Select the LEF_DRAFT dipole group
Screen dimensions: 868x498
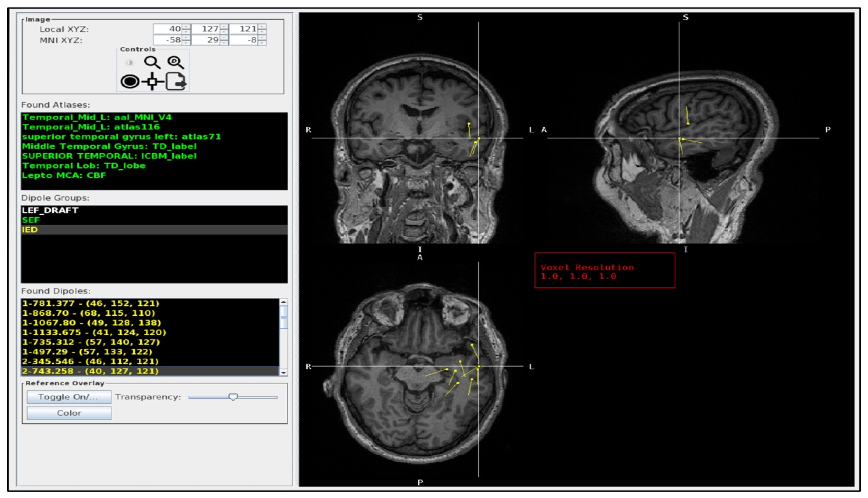(x=50, y=210)
